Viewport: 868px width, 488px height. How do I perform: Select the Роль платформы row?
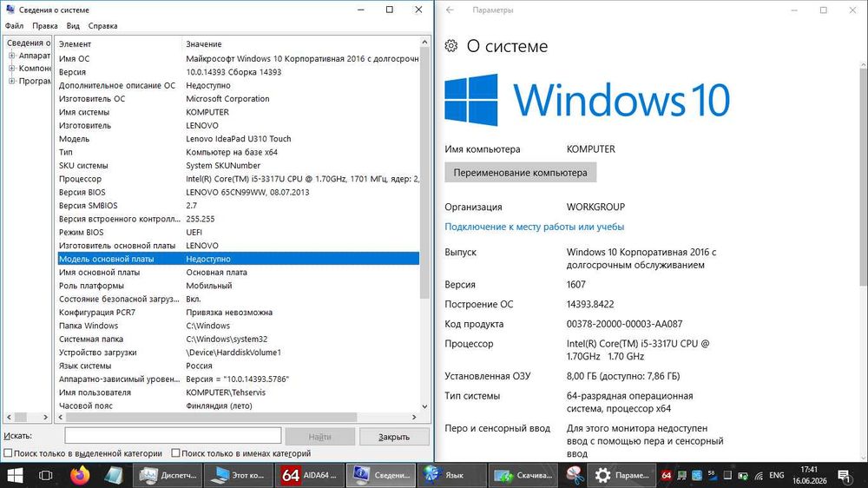click(x=238, y=286)
